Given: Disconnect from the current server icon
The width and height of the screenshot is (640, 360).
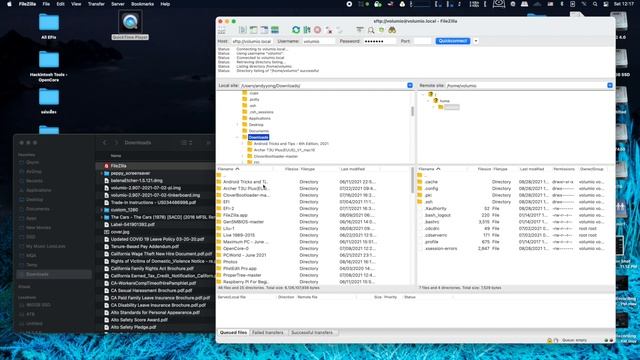Looking at the screenshot, I should click(329, 30).
